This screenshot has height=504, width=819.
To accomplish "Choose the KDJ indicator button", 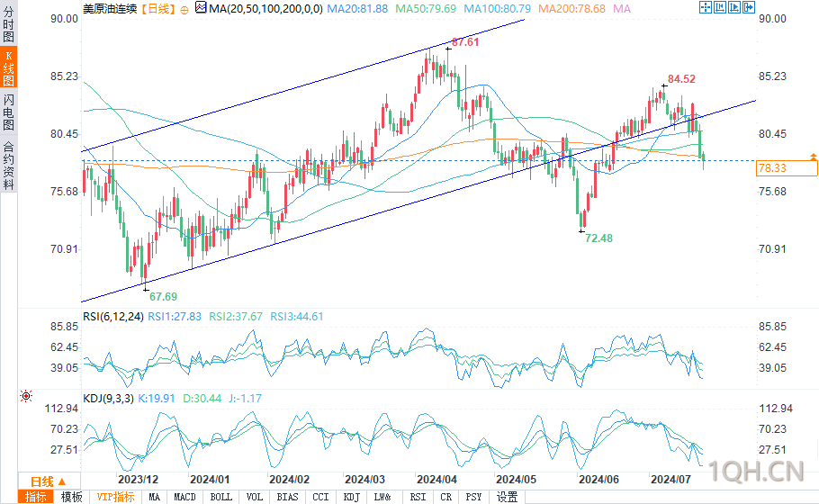I will tap(352, 497).
